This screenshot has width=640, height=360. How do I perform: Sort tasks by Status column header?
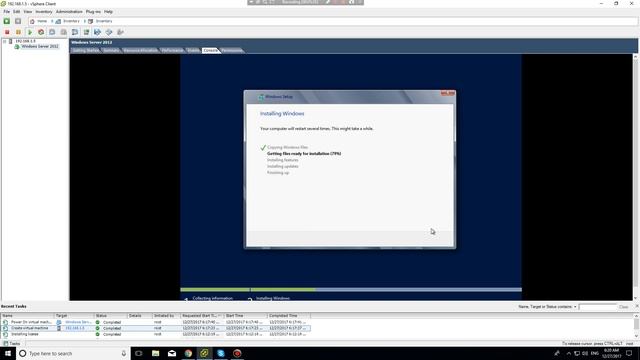click(111, 316)
